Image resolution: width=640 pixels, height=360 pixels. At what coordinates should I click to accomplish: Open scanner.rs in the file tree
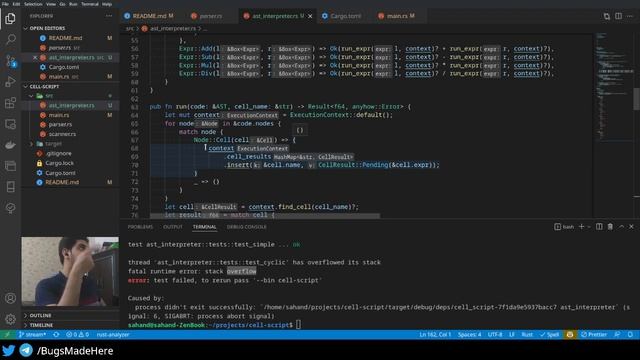(x=62, y=134)
